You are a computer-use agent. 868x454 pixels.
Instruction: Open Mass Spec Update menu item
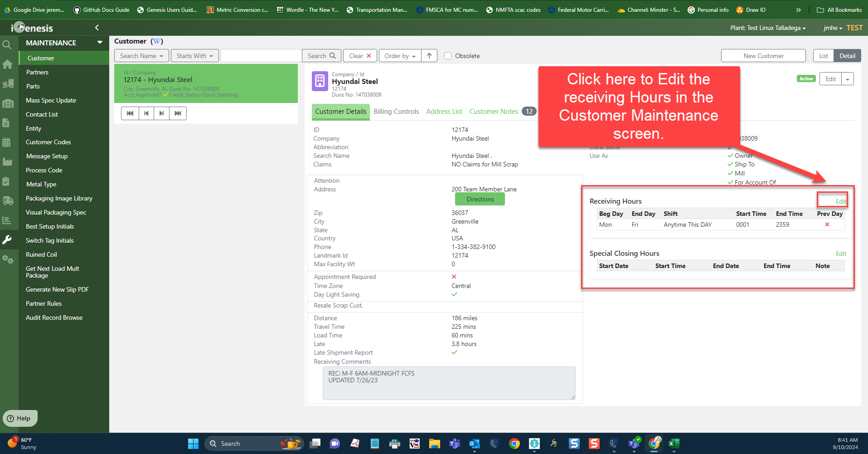click(51, 100)
